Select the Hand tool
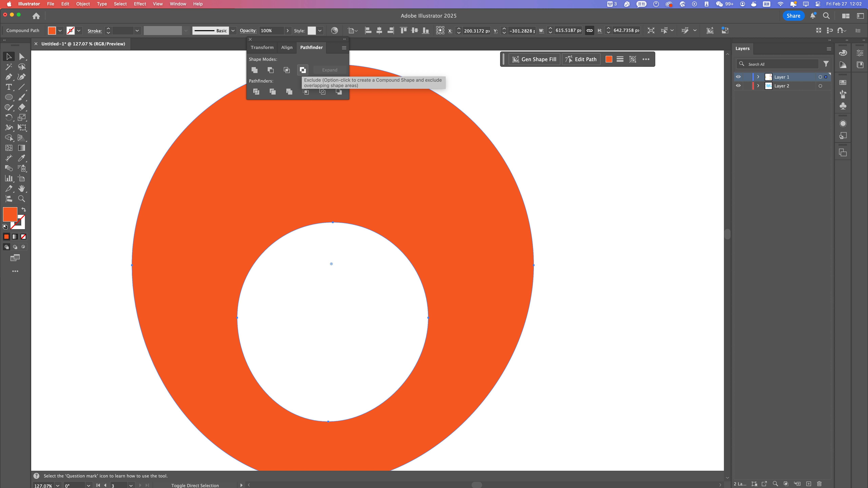The width and height of the screenshot is (868, 488). 22,188
